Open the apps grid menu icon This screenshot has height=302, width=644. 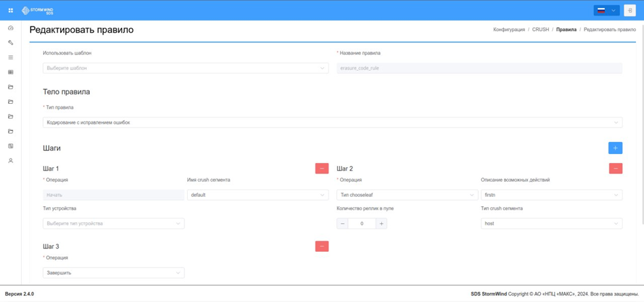[x=11, y=11]
